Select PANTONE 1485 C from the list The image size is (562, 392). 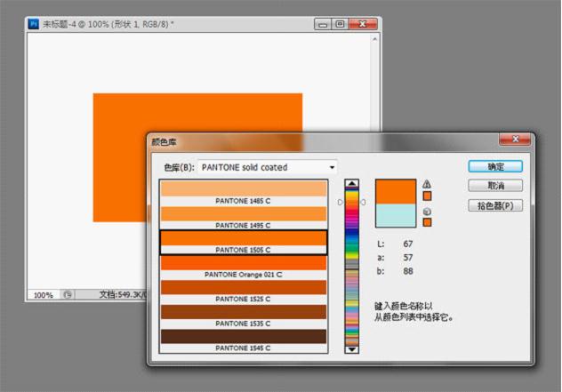243,194
